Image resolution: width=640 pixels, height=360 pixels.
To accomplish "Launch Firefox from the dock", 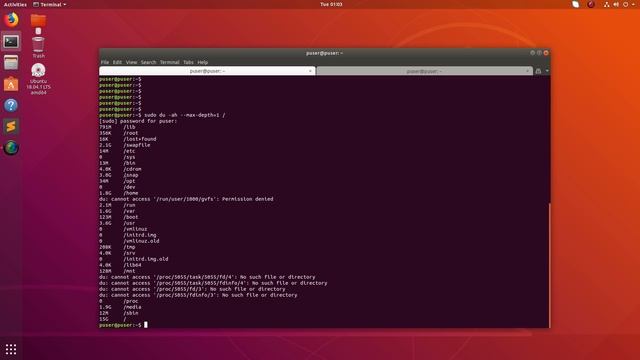I will pos(11,20).
